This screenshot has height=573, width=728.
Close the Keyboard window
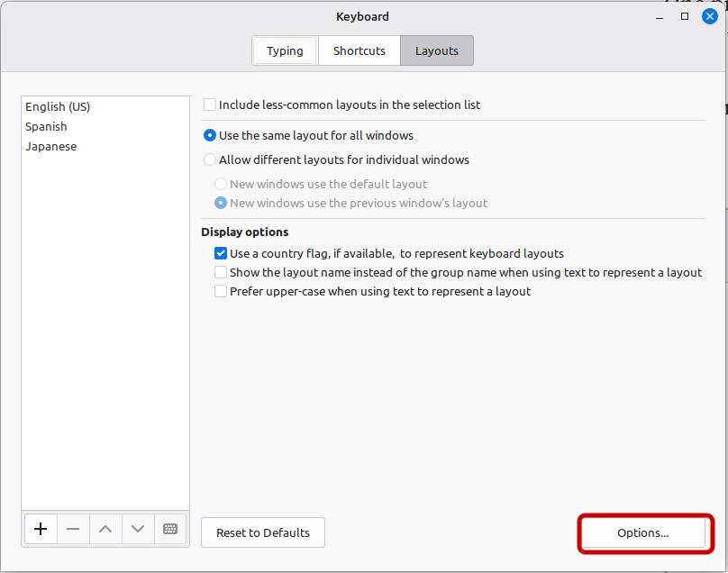[710, 17]
